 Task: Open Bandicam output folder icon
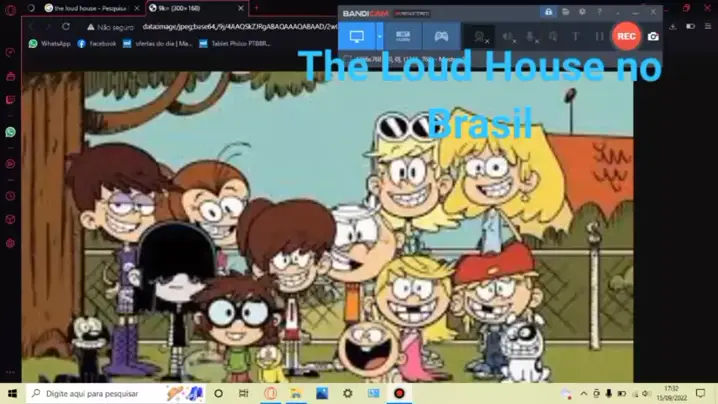(566, 12)
